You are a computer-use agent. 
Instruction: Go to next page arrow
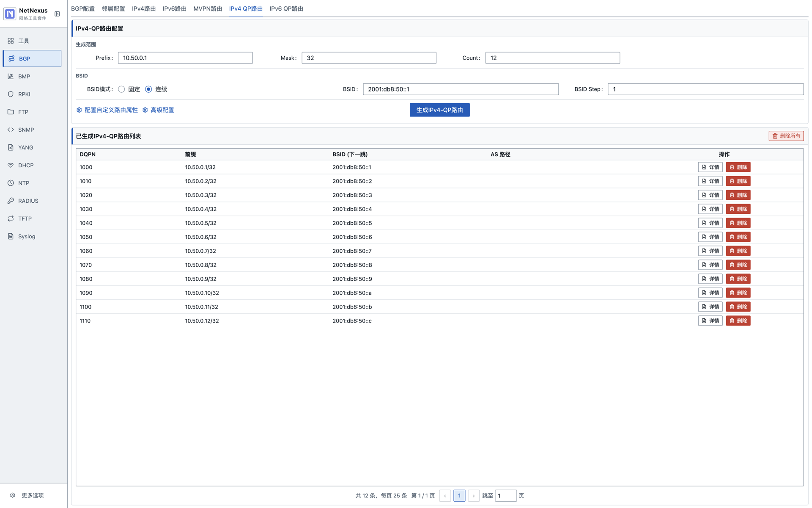click(x=474, y=496)
